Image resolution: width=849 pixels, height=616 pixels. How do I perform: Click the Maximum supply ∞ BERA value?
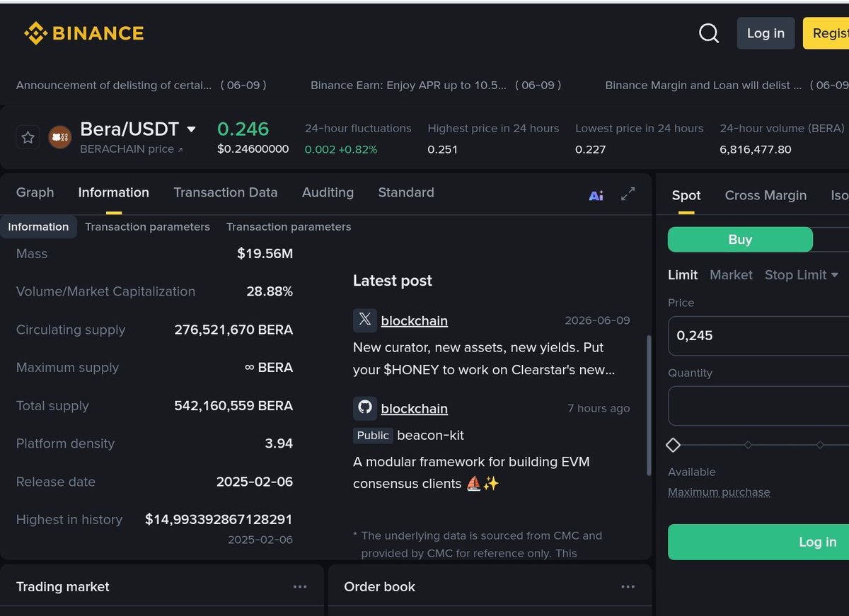269,368
